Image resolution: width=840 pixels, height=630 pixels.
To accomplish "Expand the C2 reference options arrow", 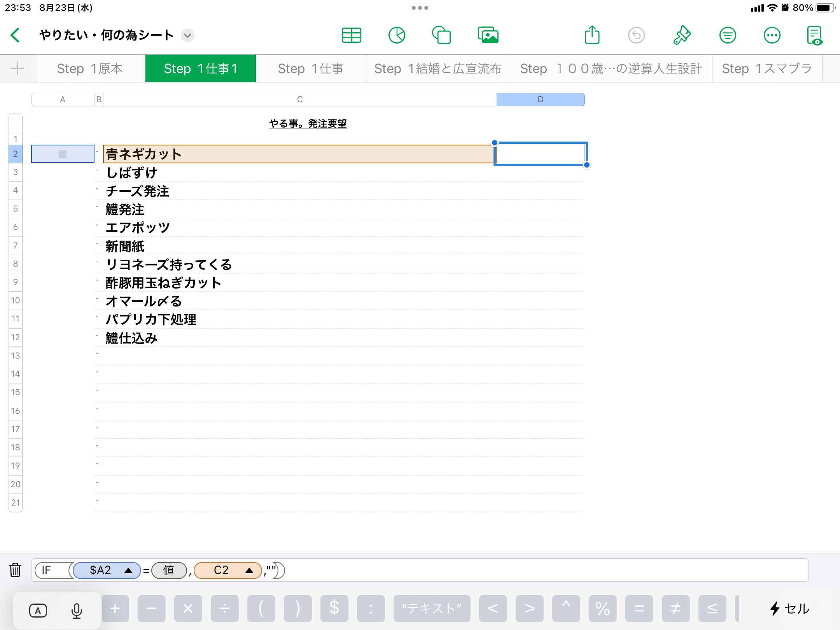I will click(x=249, y=570).
